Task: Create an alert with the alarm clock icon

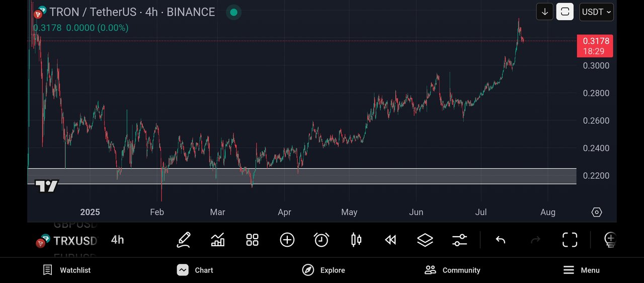Action: (321, 240)
